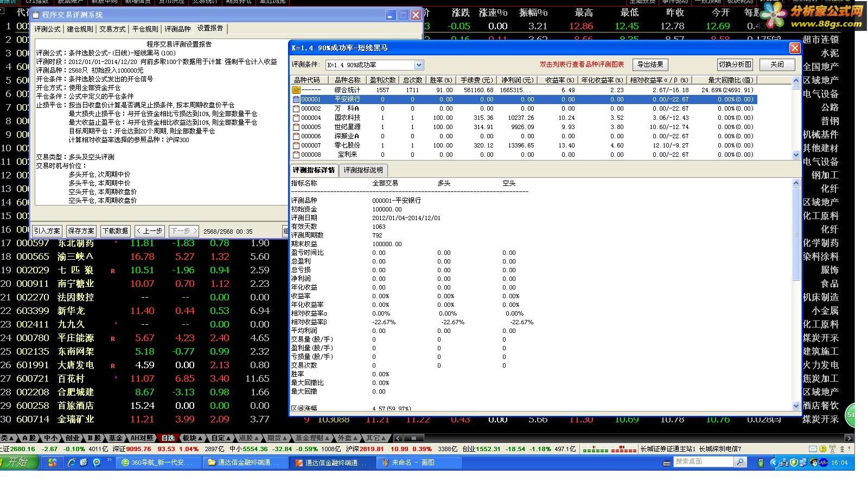Expand the 港股 category tab arrow
The image size is (868, 488).
click(257, 438)
